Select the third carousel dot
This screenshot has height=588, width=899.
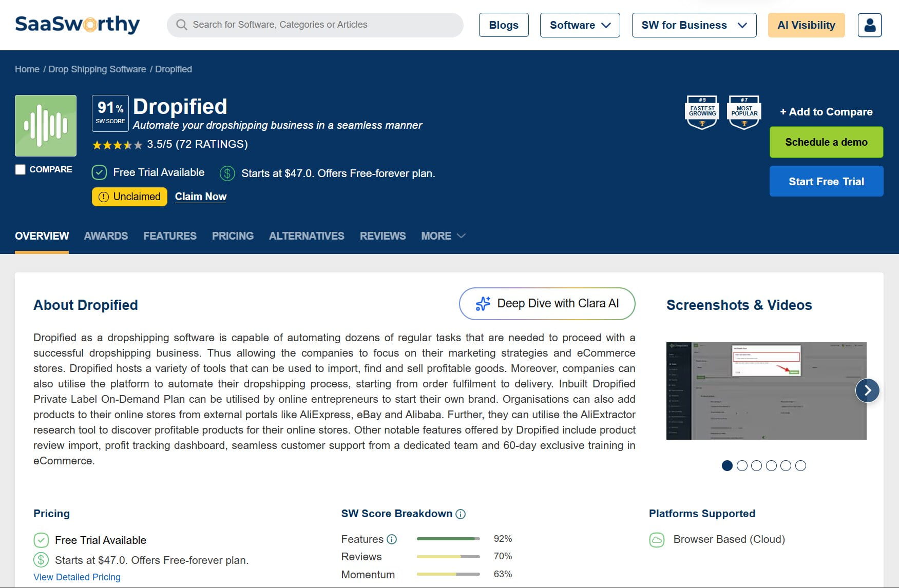[x=756, y=465]
